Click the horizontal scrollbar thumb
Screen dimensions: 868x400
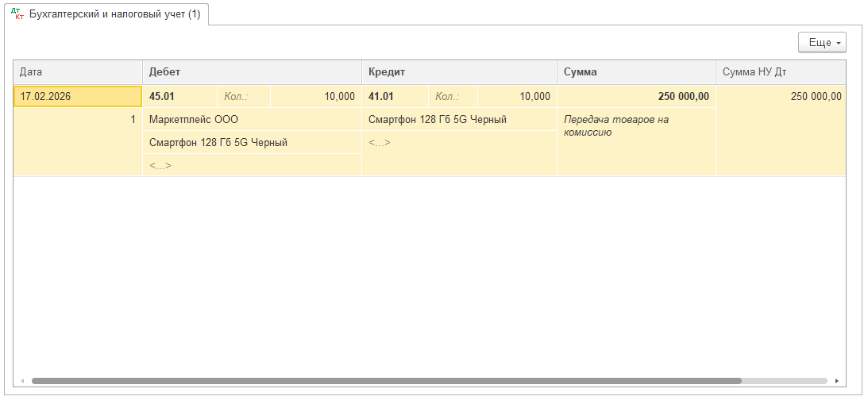pos(387,381)
